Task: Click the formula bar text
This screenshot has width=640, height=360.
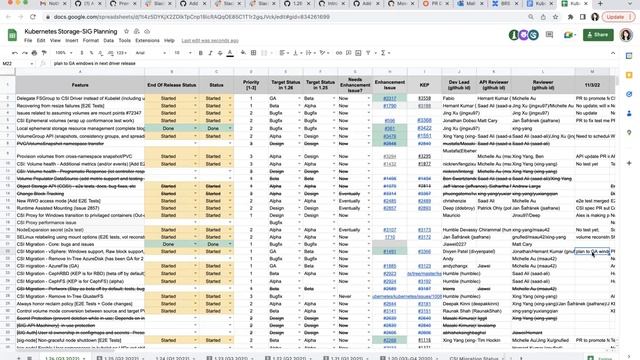Action: [94, 64]
